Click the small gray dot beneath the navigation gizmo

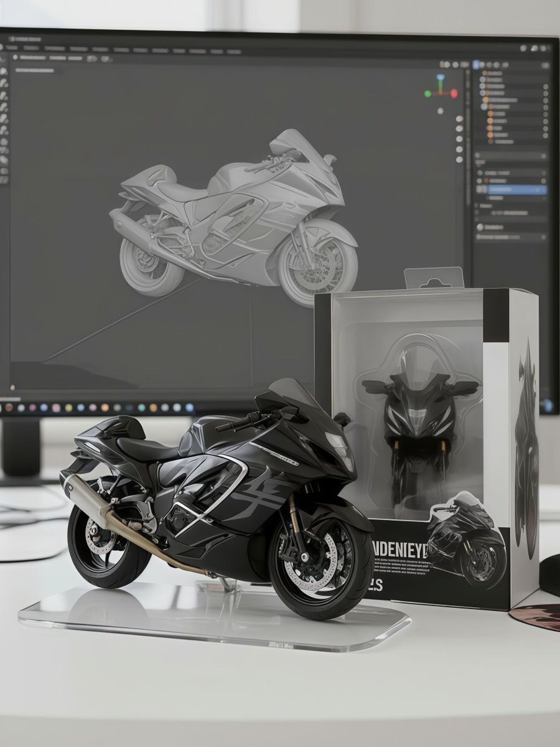pyautogui.click(x=441, y=111)
